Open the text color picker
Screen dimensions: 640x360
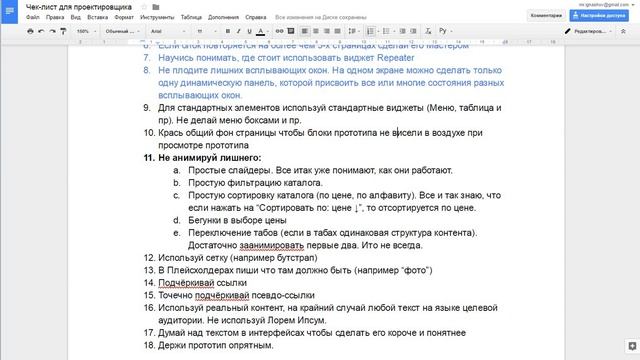coord(261,31)
